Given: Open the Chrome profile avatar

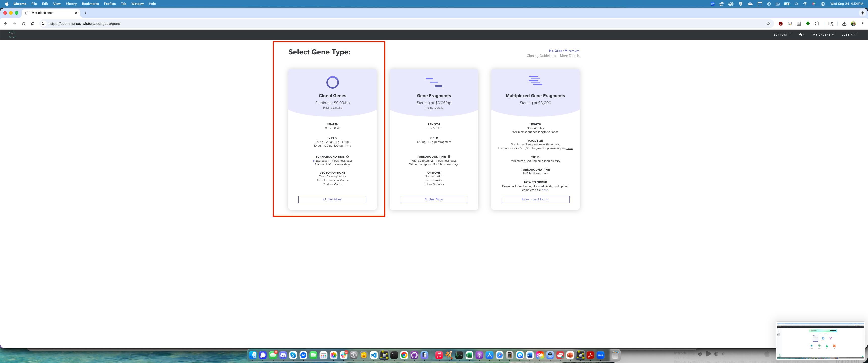Looking at the screenshot, I should coord(853,24).
